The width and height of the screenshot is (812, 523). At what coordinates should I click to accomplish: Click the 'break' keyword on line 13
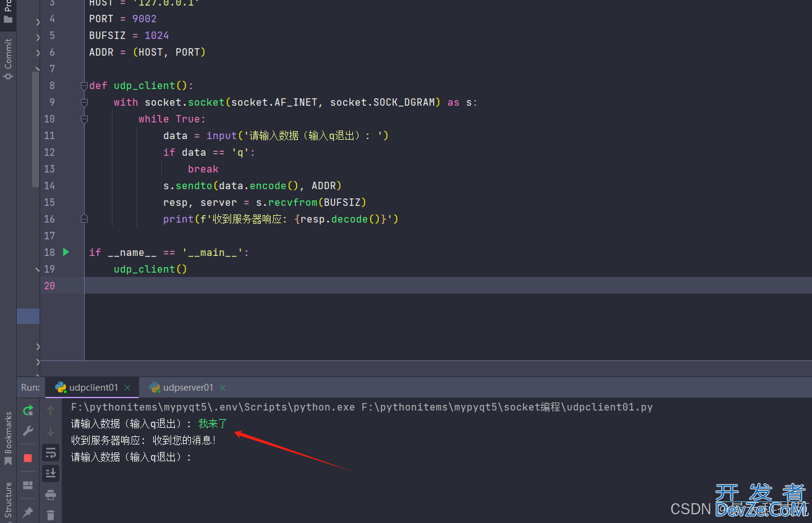[x=203, y=169]
